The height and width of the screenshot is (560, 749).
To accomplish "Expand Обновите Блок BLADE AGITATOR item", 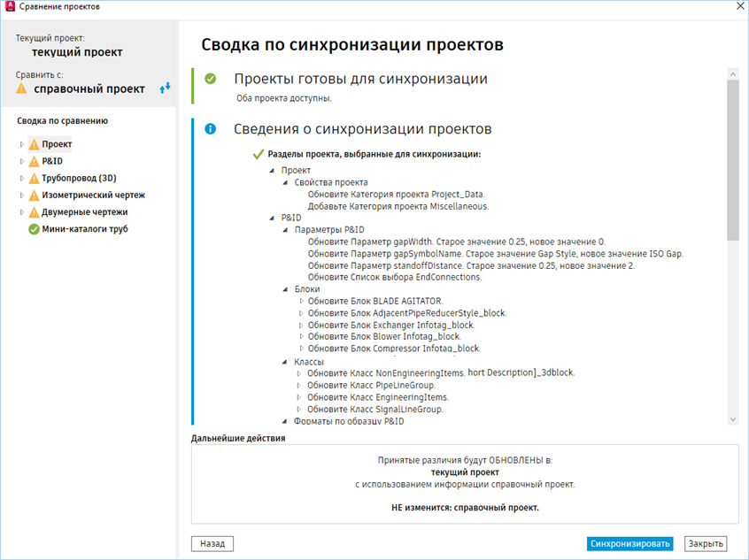I will coord(301,302).
